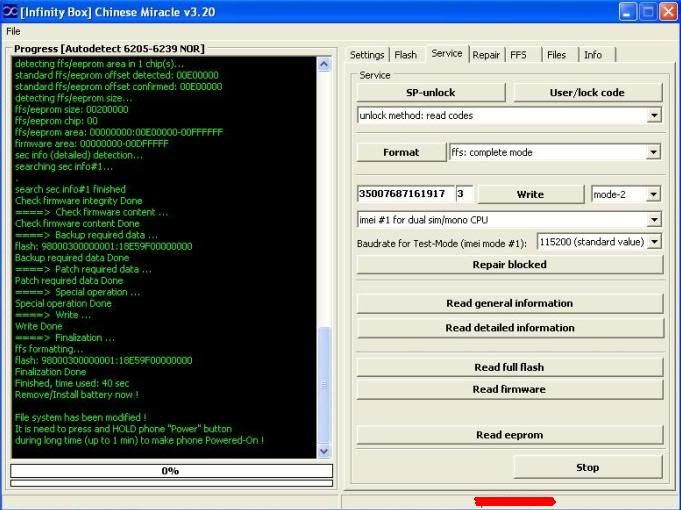Open the FFS tab
Viewport: 681px width, 510px height.
(x=518, y=55)
